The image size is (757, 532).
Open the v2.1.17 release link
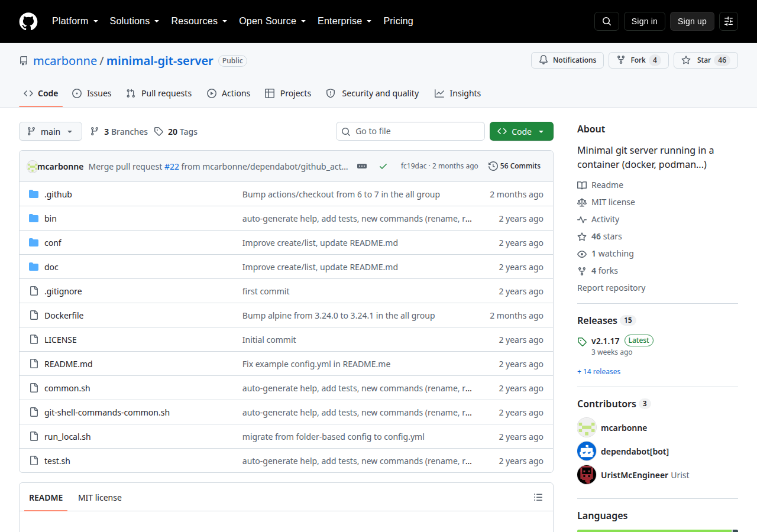coord(606,341)
